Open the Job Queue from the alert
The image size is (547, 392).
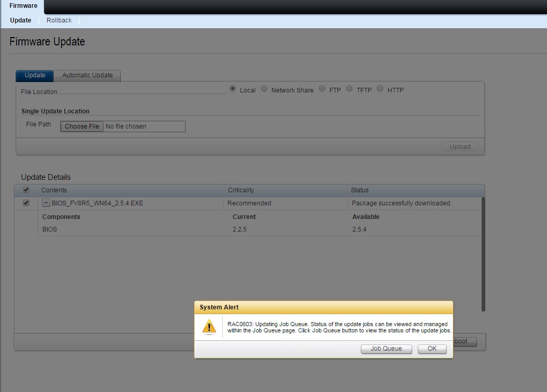tap(386, 349)
